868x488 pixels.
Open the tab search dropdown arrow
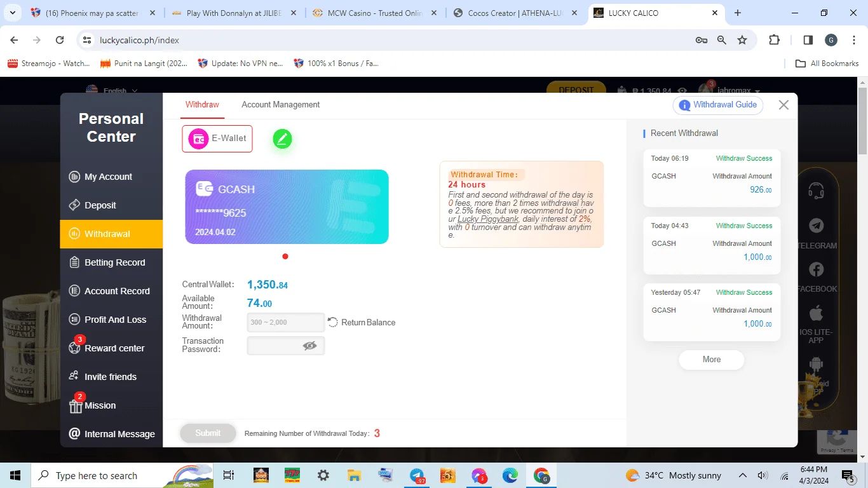[14, 13]
